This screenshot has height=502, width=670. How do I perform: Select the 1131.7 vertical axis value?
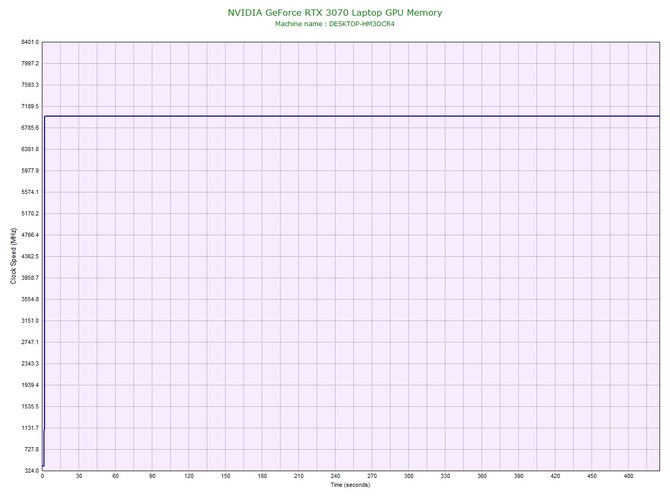pos(30,428)
